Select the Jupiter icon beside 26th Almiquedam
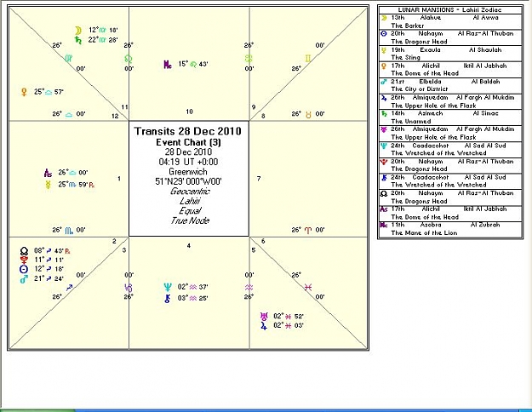The width and height of the screenshot is (532, 412). [384, 98]
